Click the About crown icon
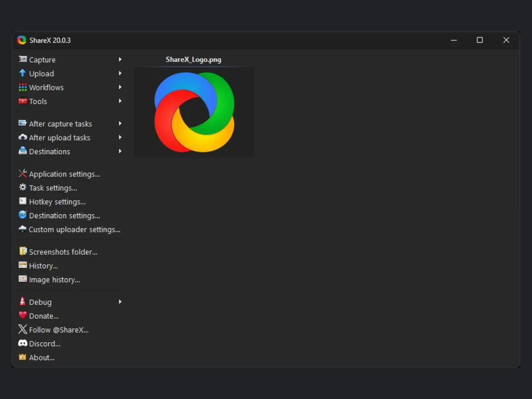This screenshot has width=532, height=399. (x=22, y=357)
